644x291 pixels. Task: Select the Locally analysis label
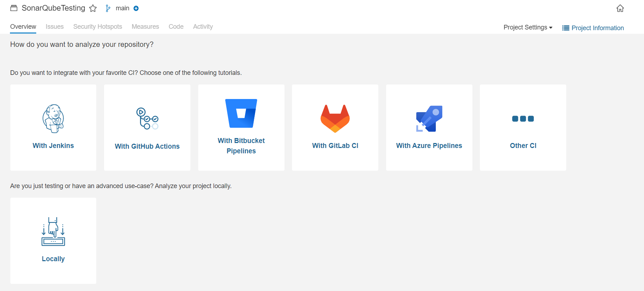(x=53, y=259)
